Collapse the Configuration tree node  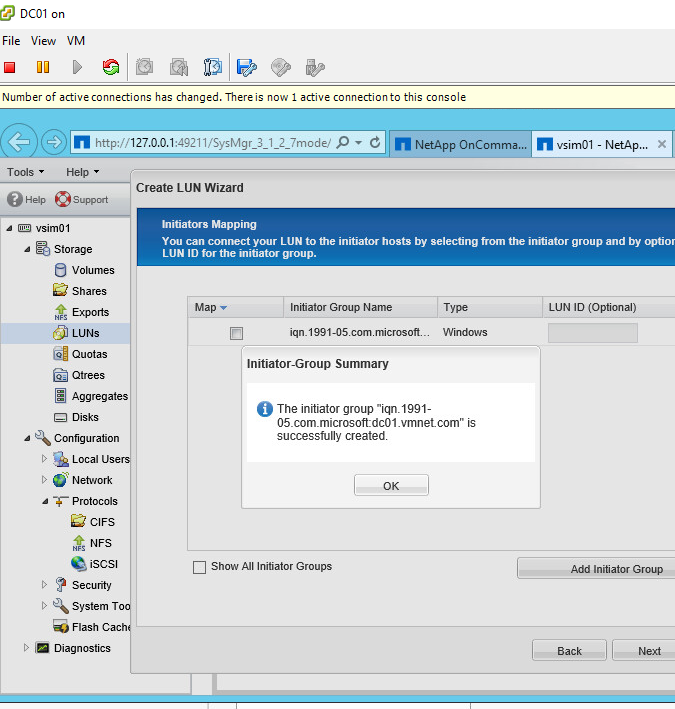click(27, 438)
